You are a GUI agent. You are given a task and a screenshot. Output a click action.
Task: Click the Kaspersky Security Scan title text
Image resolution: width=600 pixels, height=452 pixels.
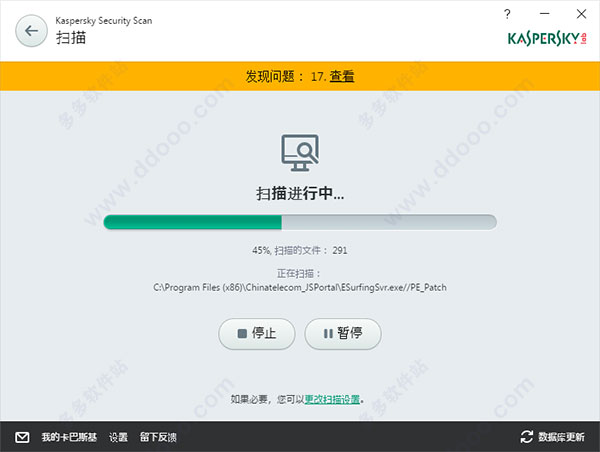(104, 21)
